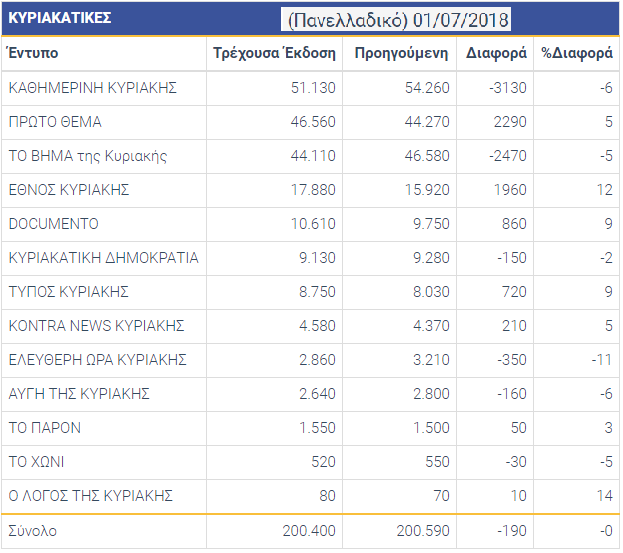Click the %Διαφορά column header
623x553 pixels.
click(x=577, y=53)
